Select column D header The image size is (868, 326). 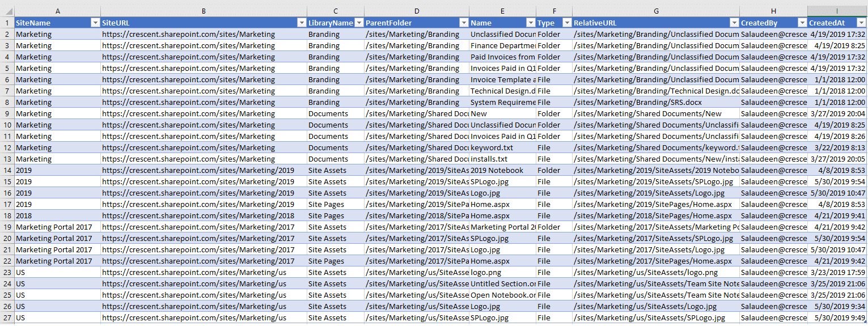417,11
